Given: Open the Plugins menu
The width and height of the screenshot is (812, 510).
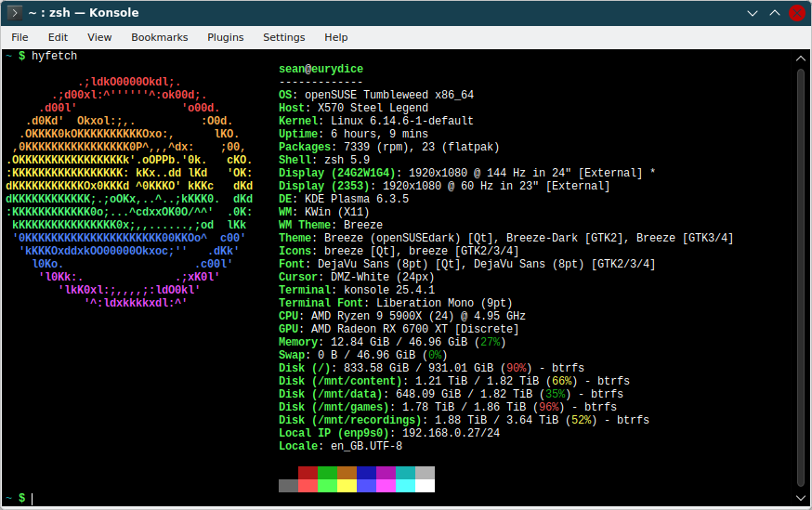Looking at the screenshot, I should click(x=225, y=37).
